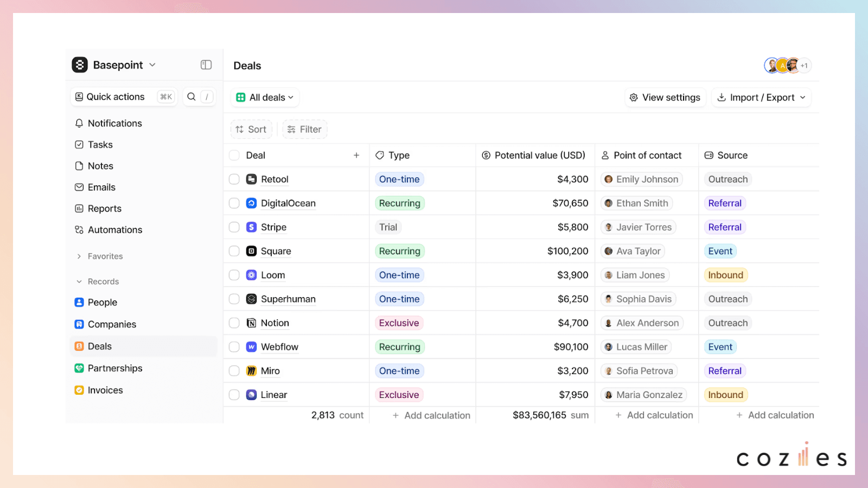Click the Square company logo
The height and width of the screenshot is (488, 868).
tap(251, 251)
